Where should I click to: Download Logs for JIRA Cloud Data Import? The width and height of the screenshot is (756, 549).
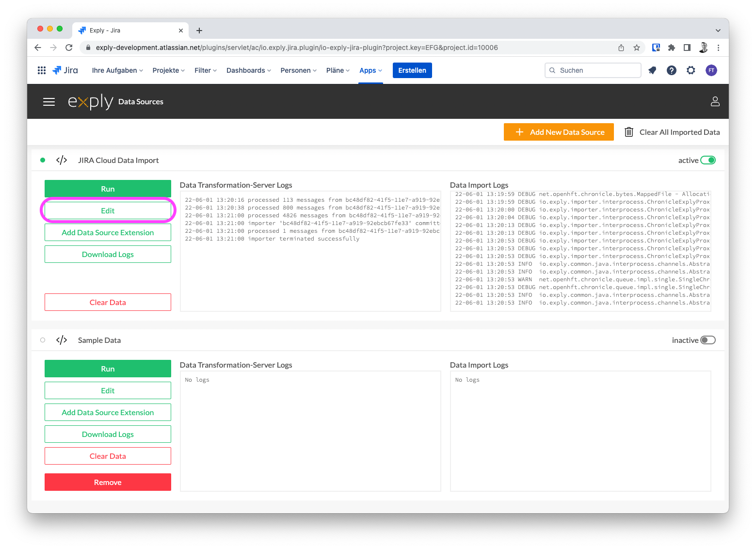[108, 254]
